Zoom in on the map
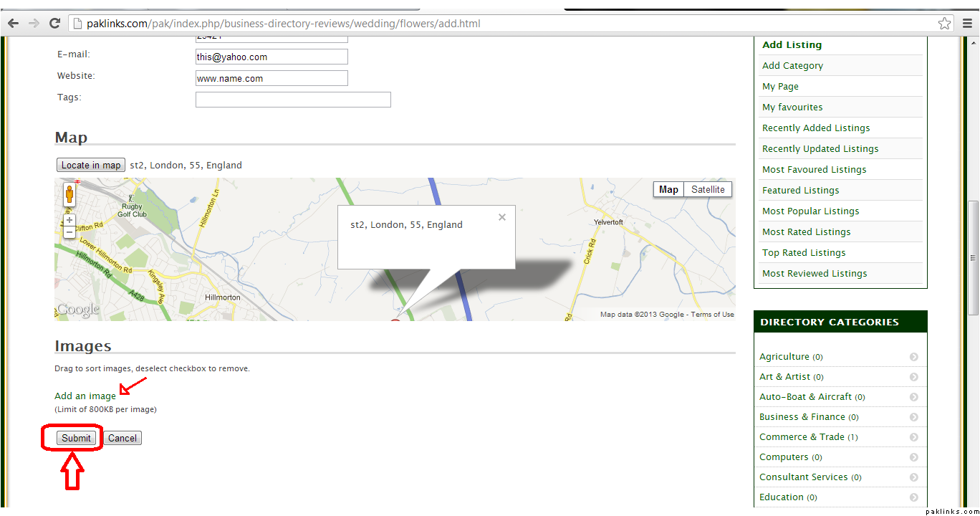Screen dimensions: 980x516 tap(69, 220)
